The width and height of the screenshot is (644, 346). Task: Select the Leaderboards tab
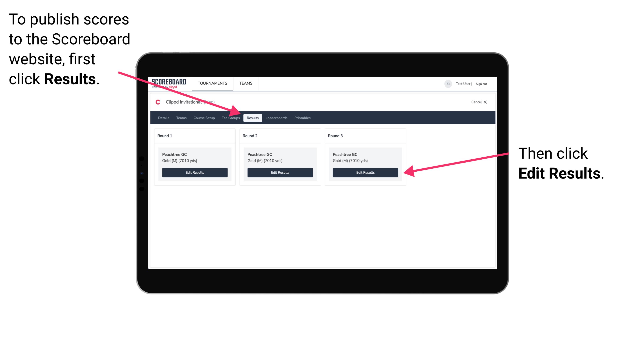point(276,118)
